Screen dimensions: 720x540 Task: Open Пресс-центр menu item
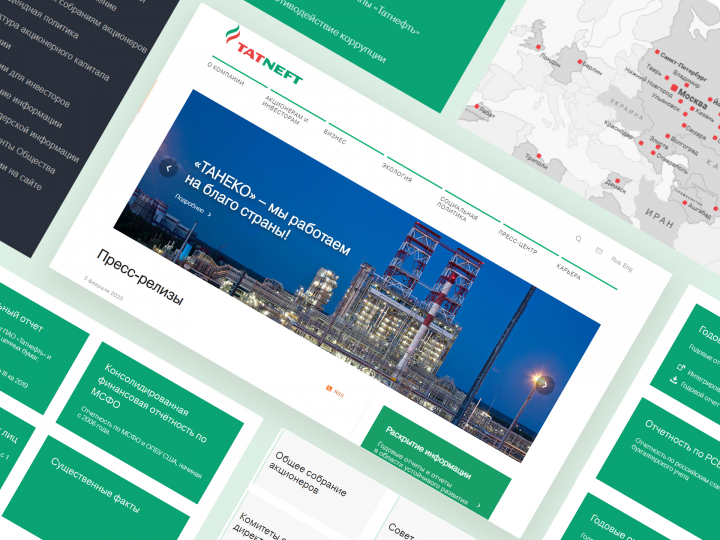pos(518,242)
